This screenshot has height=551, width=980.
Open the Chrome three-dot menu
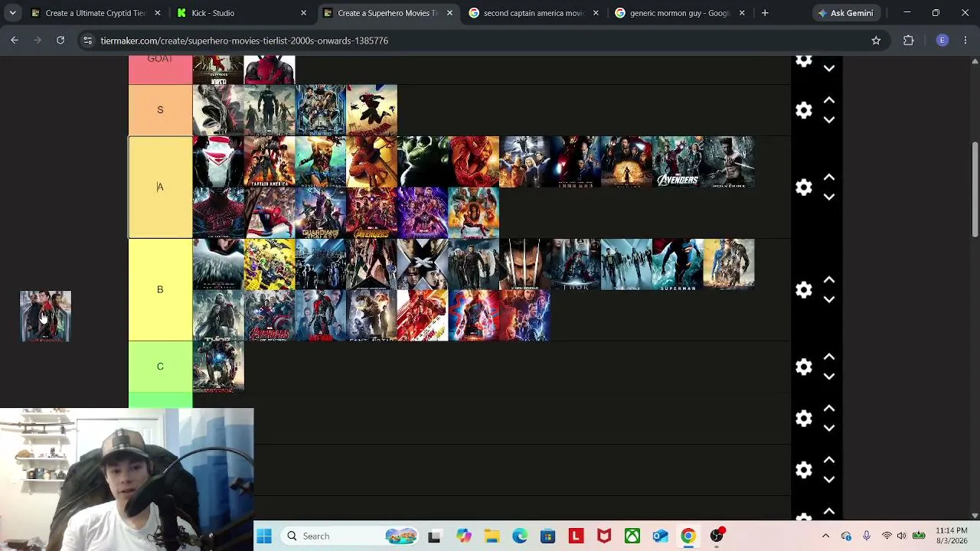coord(965,41)
